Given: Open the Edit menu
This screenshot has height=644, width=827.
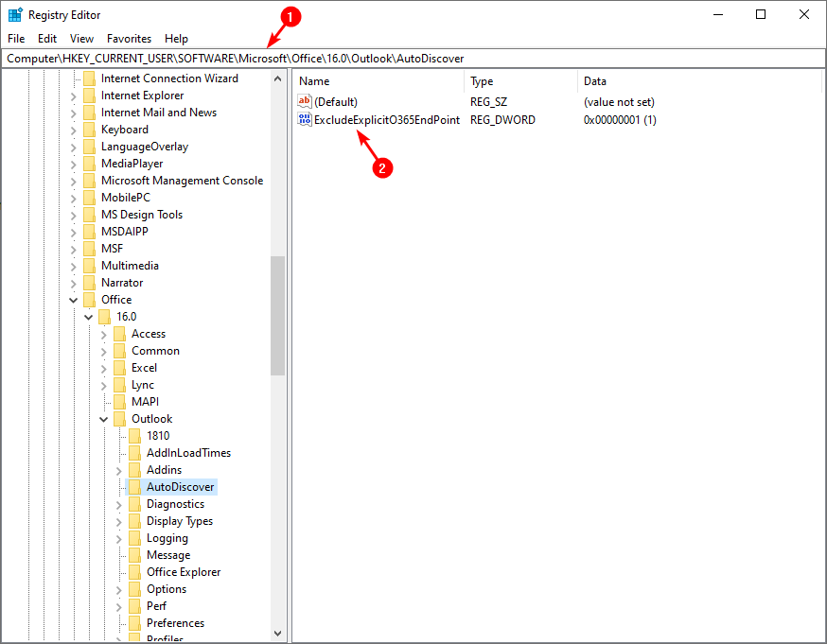Looking at the screenshot, I should [x=46, y=39].
